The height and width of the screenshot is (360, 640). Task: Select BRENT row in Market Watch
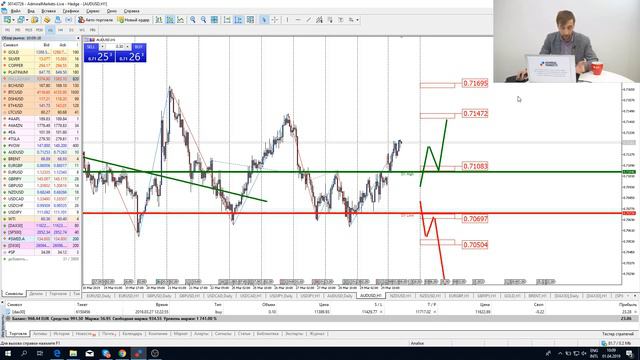click(x=41, y=159)
